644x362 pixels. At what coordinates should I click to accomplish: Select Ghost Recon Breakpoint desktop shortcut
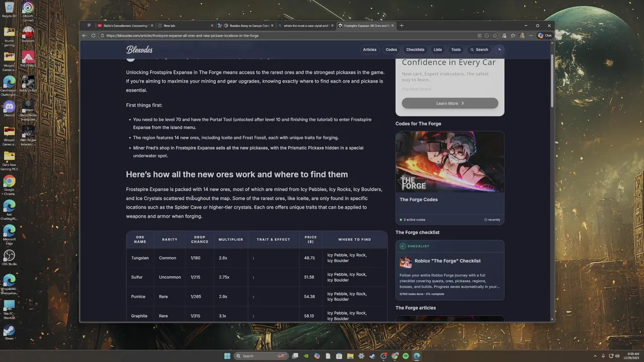28,111
